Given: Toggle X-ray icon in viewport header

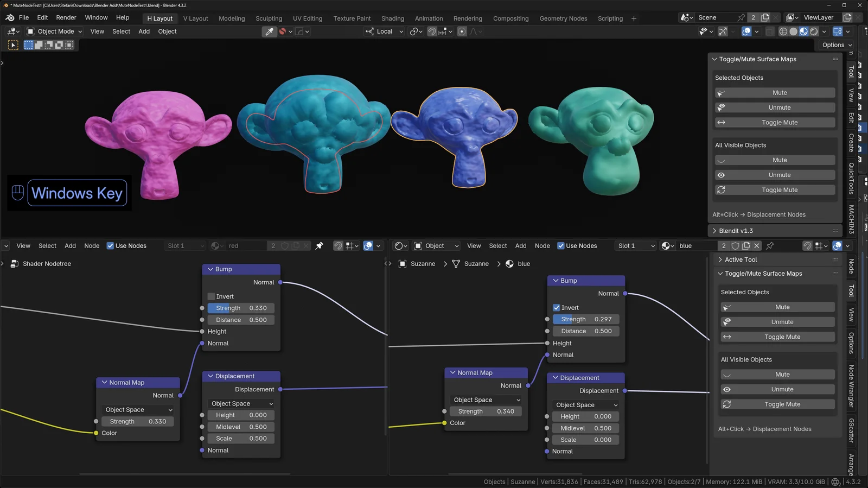Looking at the screenshot, I should tap(770, 31).
